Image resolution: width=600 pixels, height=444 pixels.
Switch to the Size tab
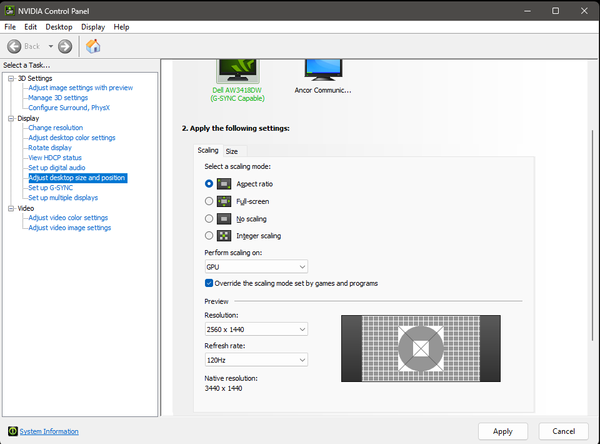(231, 151)
